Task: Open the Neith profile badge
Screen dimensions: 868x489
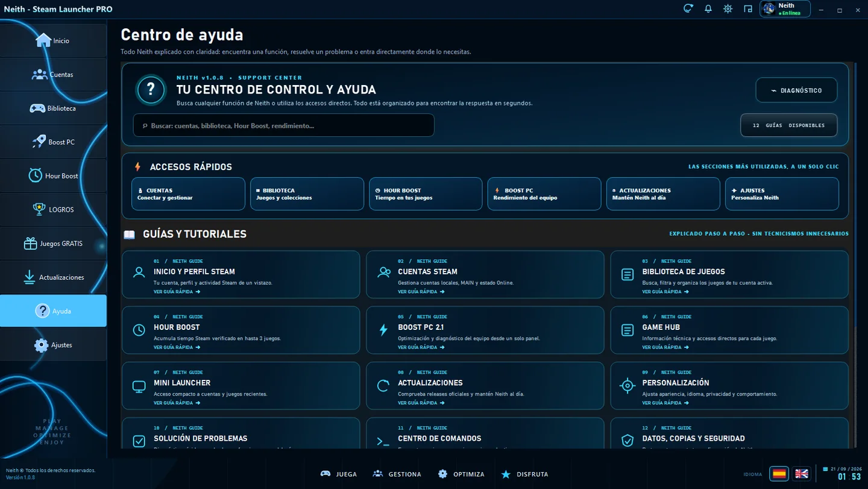Action: click(785, 9)
